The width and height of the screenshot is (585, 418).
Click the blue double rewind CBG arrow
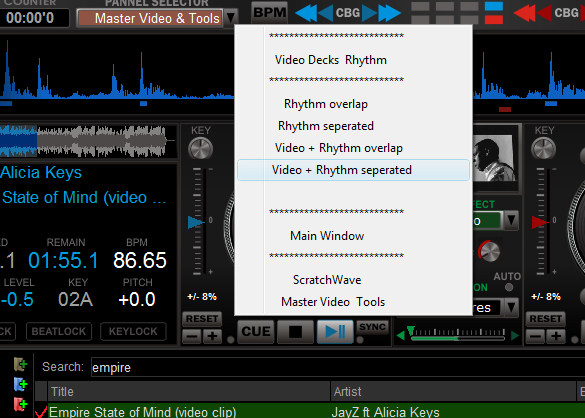[x=306, y=13]
